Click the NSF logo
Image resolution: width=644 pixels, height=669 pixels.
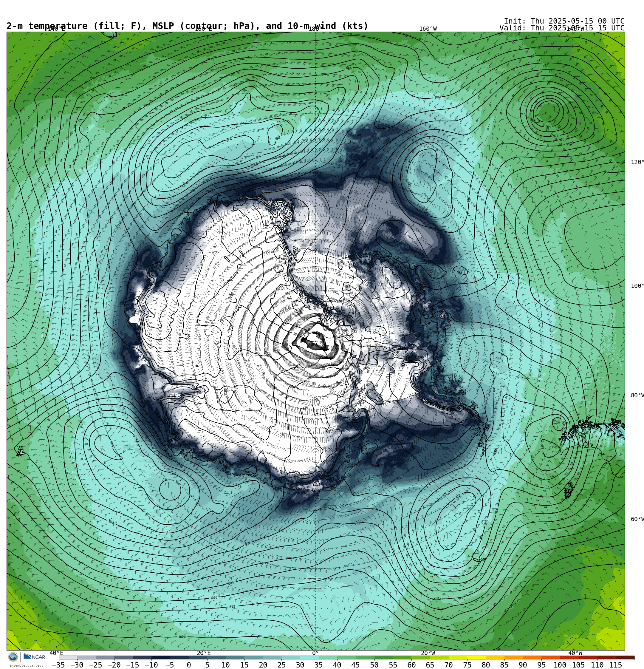coord(13,657)
